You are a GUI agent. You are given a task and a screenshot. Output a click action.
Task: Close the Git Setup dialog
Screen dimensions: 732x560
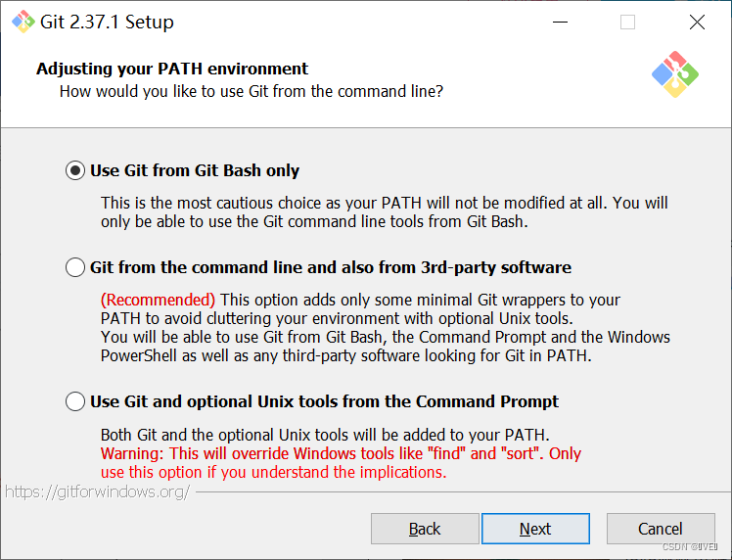point(697,22)
